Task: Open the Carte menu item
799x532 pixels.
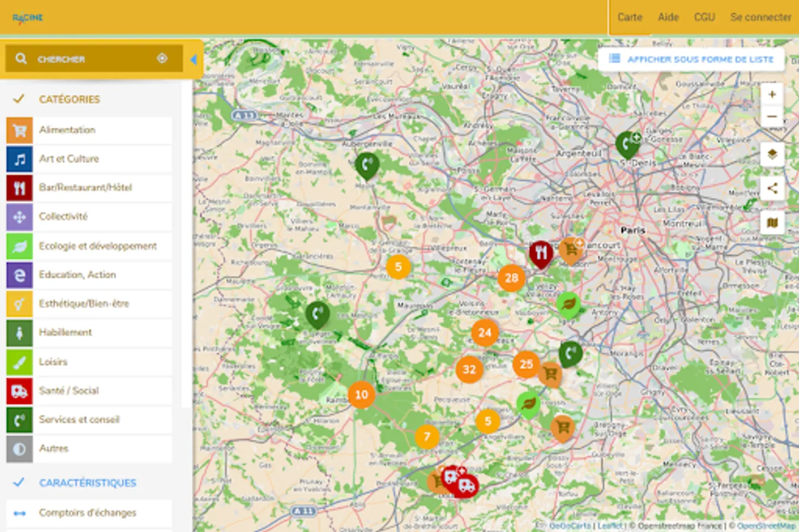Action: (x=630, y=17)
